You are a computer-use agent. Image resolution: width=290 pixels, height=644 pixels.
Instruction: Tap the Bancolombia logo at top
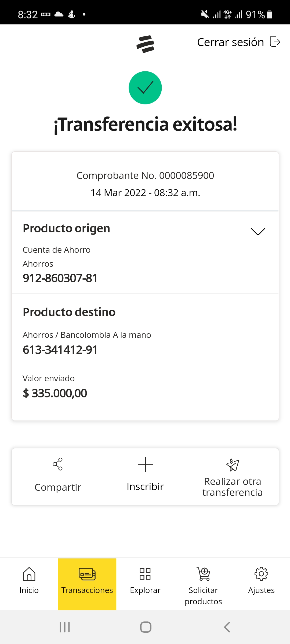pyautogui.click(x=145, y=44)
